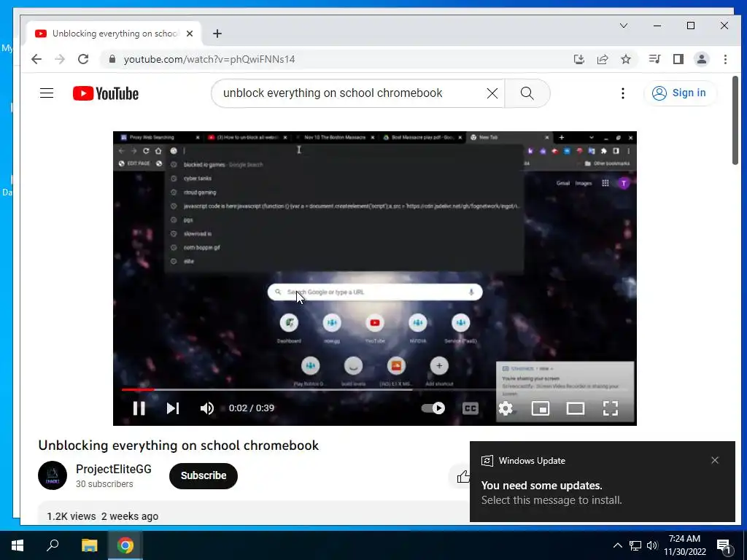
Task: Show hidden system tray icons
Action: tap(617, 545)
